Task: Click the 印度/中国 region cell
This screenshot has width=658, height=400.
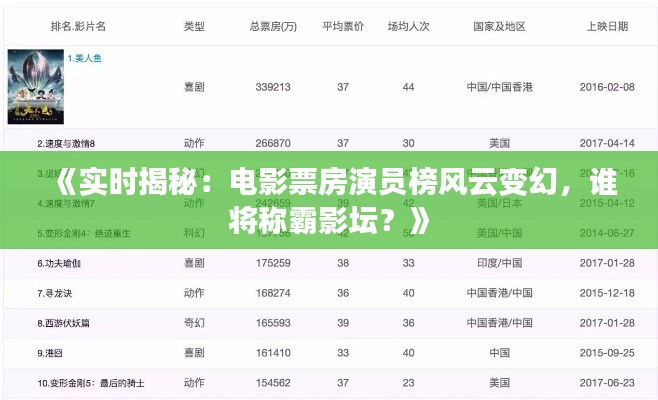Action: tap(499, 263)
